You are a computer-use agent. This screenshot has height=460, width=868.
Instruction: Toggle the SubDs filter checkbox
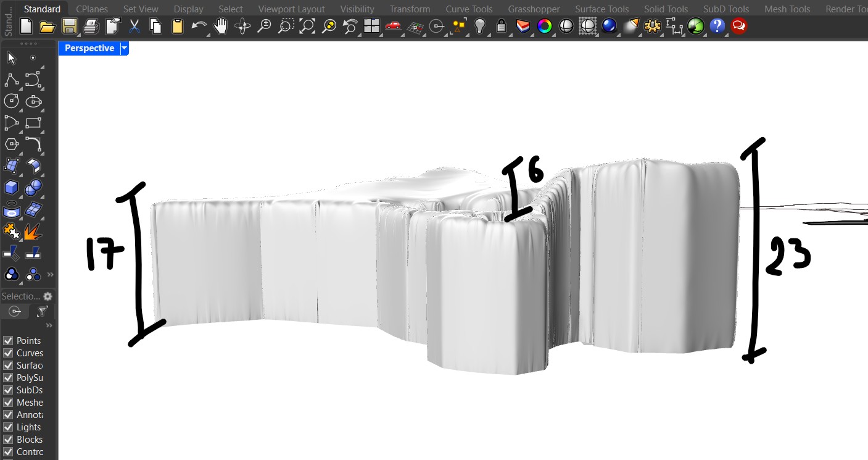click(8, 390)
